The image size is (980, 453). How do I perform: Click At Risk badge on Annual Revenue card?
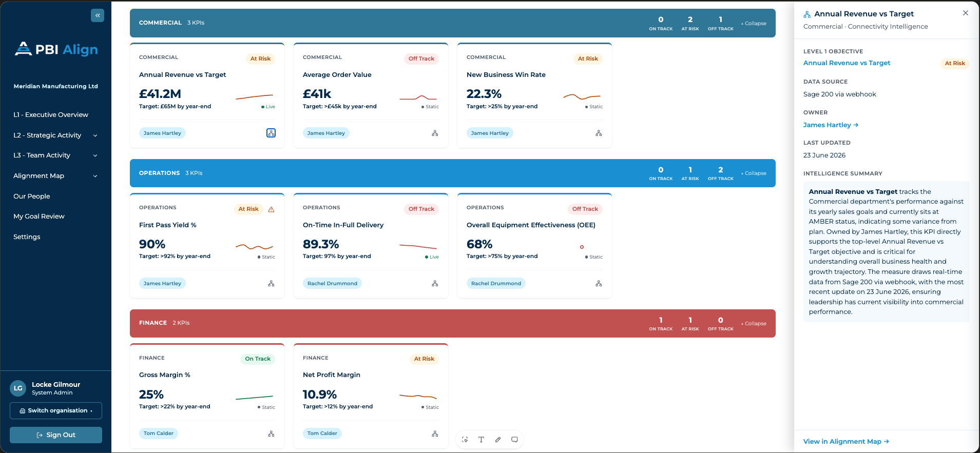click(260, 59)
